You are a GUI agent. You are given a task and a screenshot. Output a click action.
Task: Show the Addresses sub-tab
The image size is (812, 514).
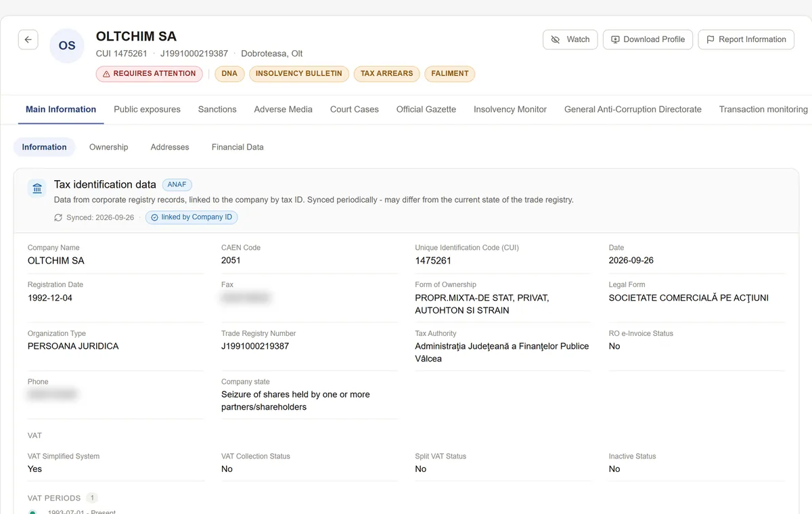point(170,147)
